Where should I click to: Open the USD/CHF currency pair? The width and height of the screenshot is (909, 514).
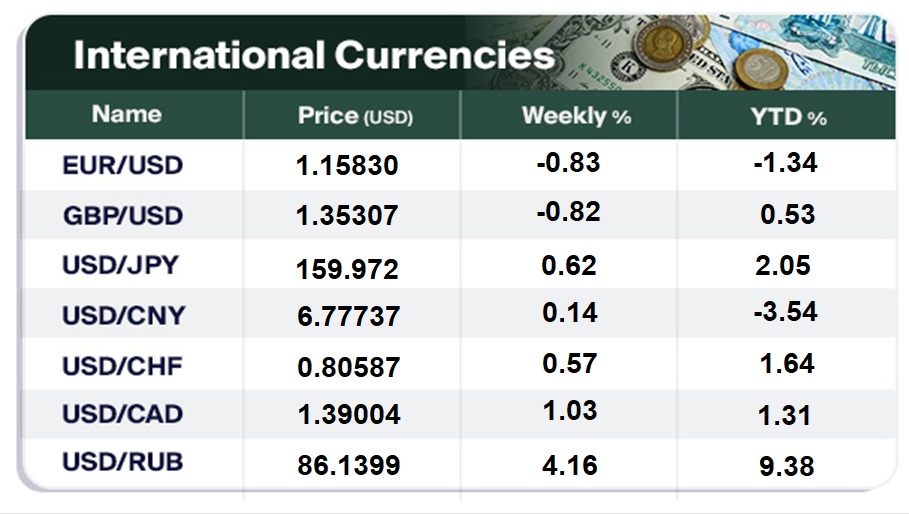(x=122, y=366)
